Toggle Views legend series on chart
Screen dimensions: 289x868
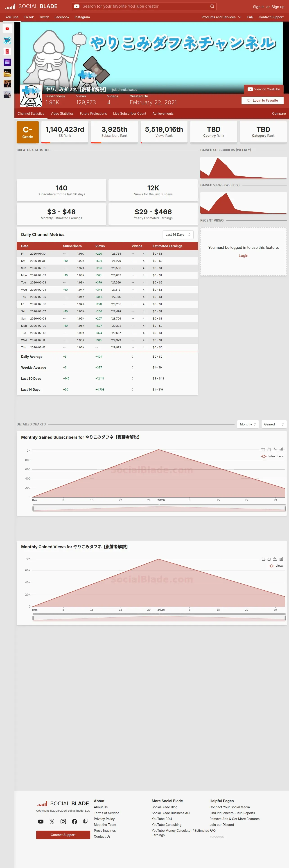276,566
